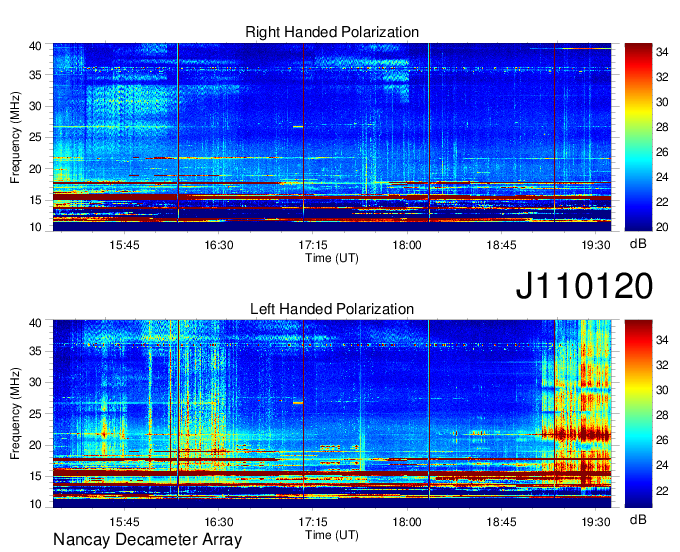
Task: Click "17:15" time tick under right-handed plot
Action: click(313, 245)
